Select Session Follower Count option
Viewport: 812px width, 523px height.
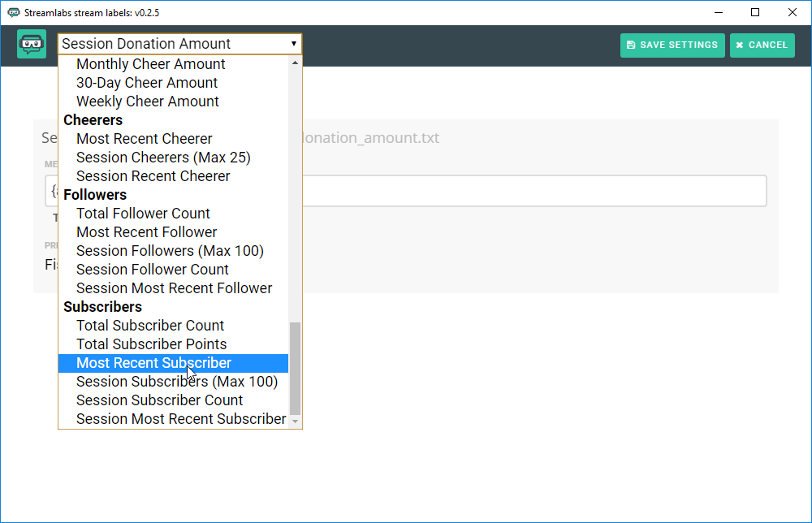173,270
